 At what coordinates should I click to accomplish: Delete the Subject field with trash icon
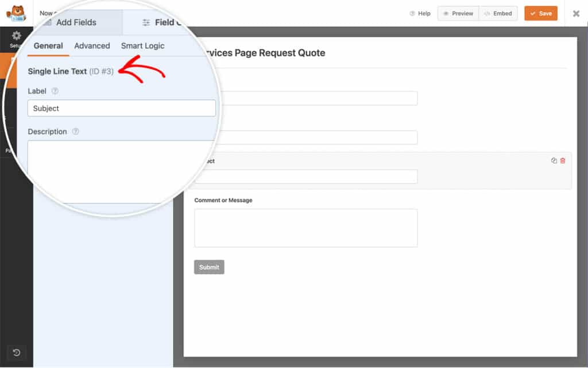click(x=562, y=161)
